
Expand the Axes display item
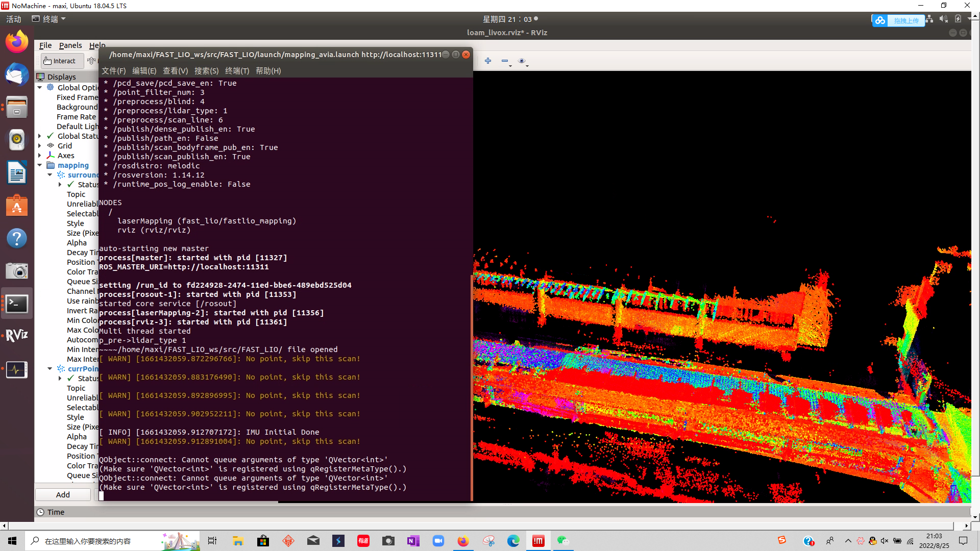40,156
